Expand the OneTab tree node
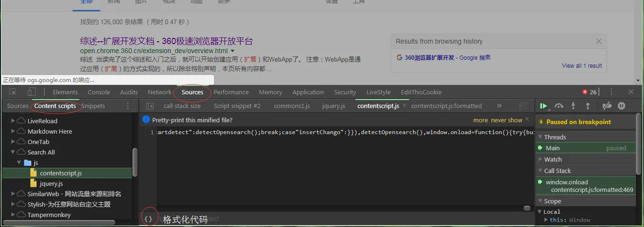Viewport: 644px width, 227px height. [x=13, y=142]
